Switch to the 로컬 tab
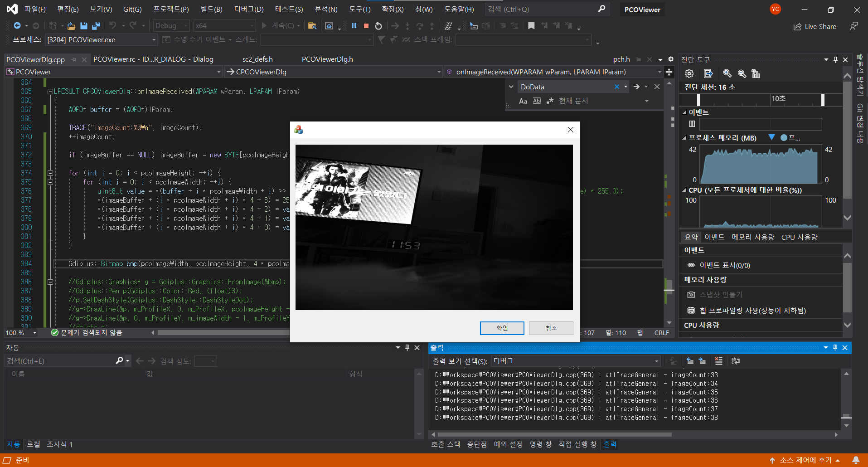The image size is (868, 467). [x=34, y=444]
